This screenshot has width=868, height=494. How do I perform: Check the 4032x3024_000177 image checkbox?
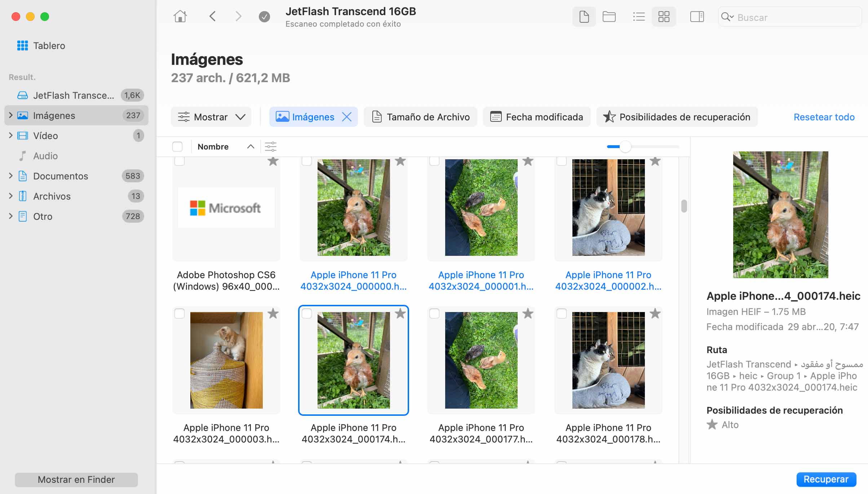[x=434, y=313]
